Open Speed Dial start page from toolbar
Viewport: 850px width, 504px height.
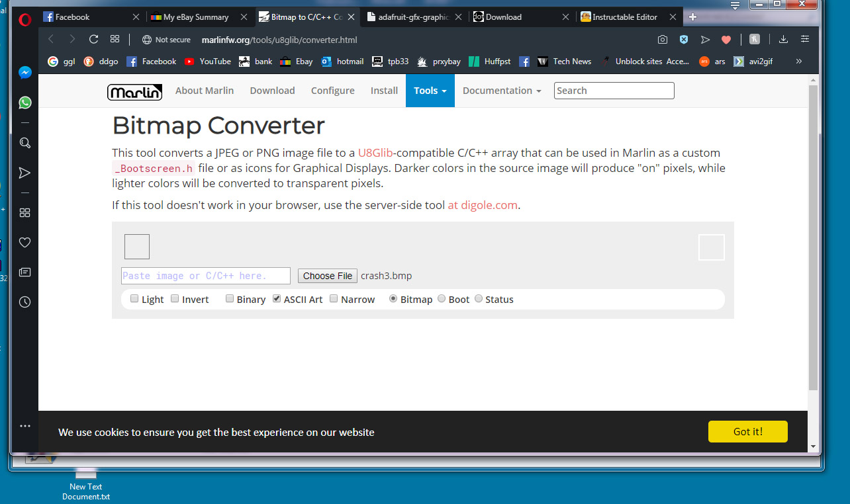point(115,40)
